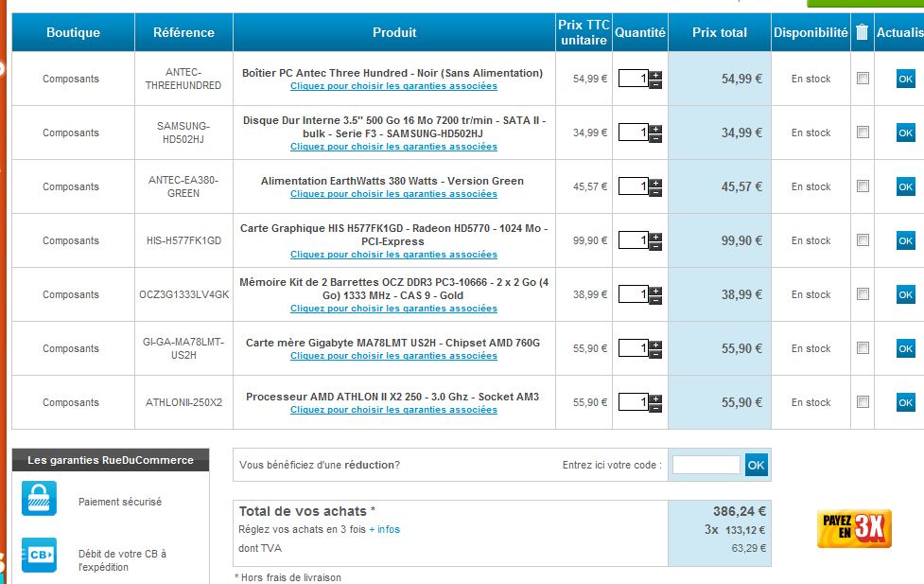Click the CB card debit icon

click(39, 554)
